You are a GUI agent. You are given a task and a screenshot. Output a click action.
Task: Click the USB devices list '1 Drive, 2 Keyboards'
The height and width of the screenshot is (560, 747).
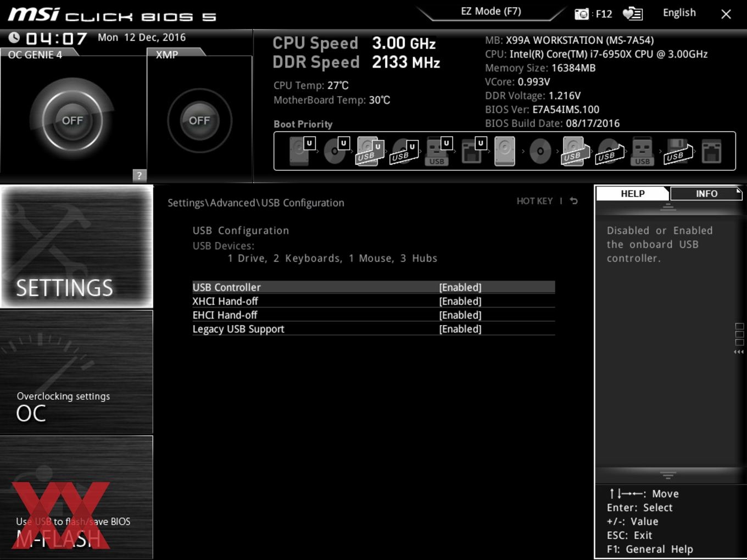pyautogui.click(x=332, y=258)
